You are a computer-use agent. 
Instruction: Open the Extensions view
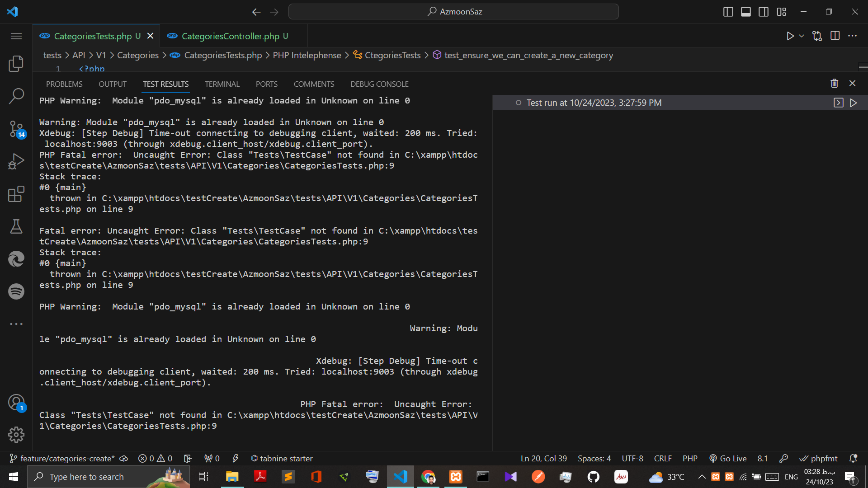[16, 194]
